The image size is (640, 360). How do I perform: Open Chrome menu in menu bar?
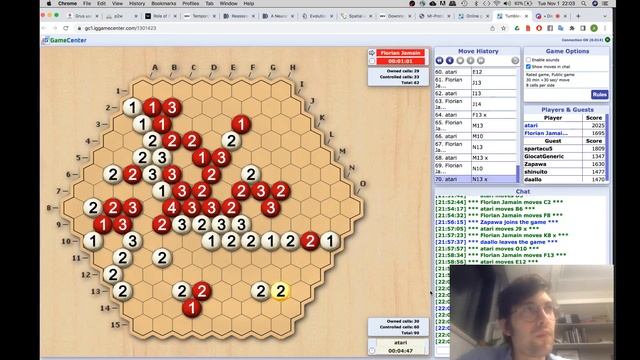67,3
